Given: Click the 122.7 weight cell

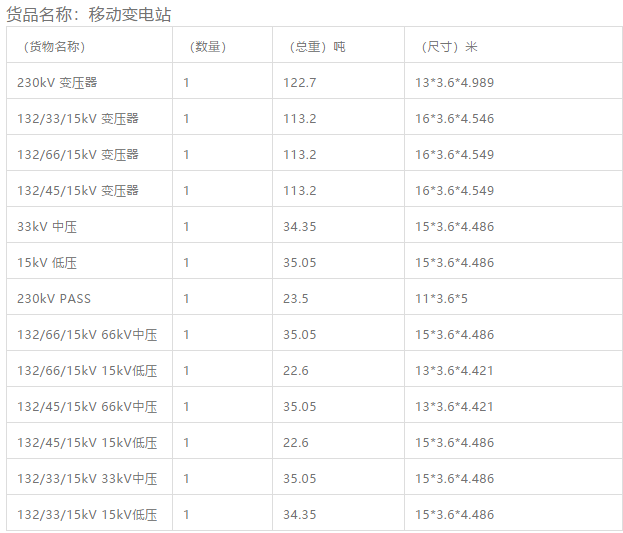Looking at the screenshot, I should point(299,83).
